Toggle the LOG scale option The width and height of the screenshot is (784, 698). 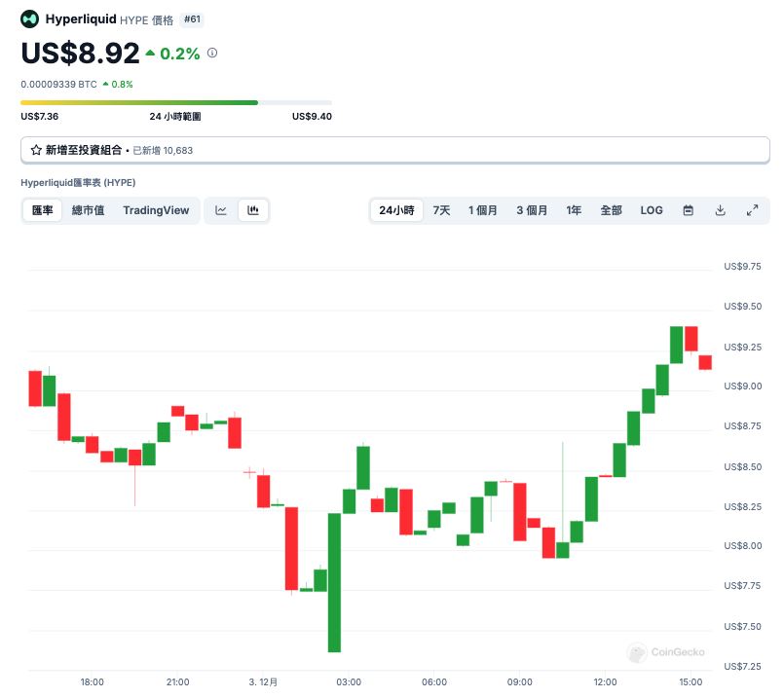[652, 210]
